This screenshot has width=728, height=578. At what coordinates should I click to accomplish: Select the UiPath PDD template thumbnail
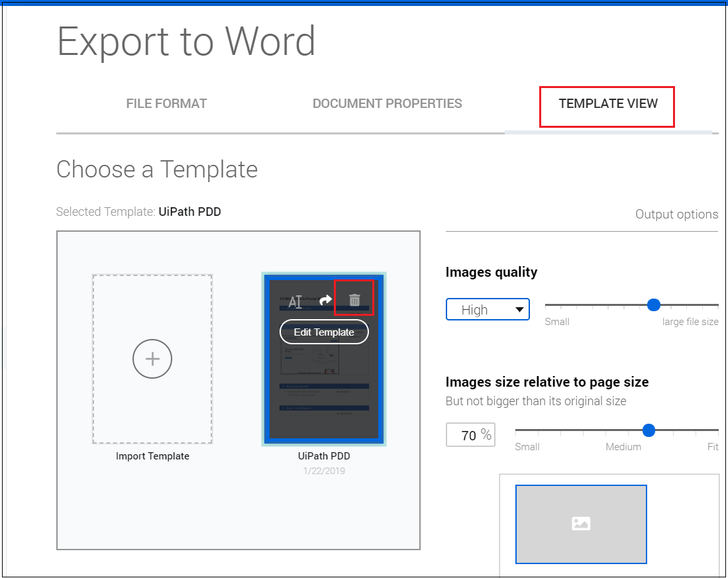[x=324, y=359]
